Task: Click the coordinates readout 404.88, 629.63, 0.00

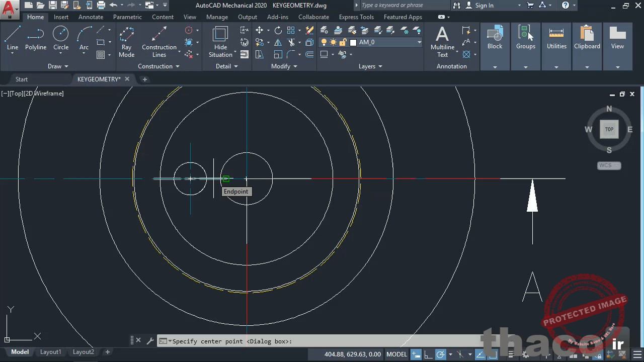Action: click(353, 354)
